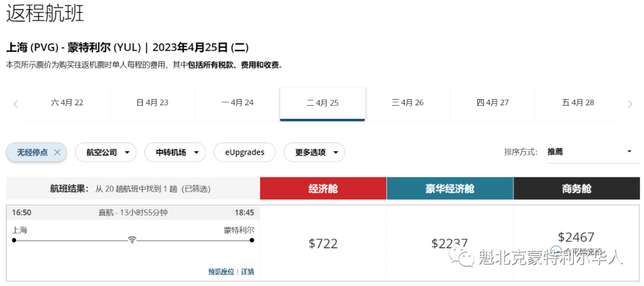Image resolution: width=644 pixels, height=286 pixels.
Task: Select the 六 4月 22 date tab
Action: [67, 103]
